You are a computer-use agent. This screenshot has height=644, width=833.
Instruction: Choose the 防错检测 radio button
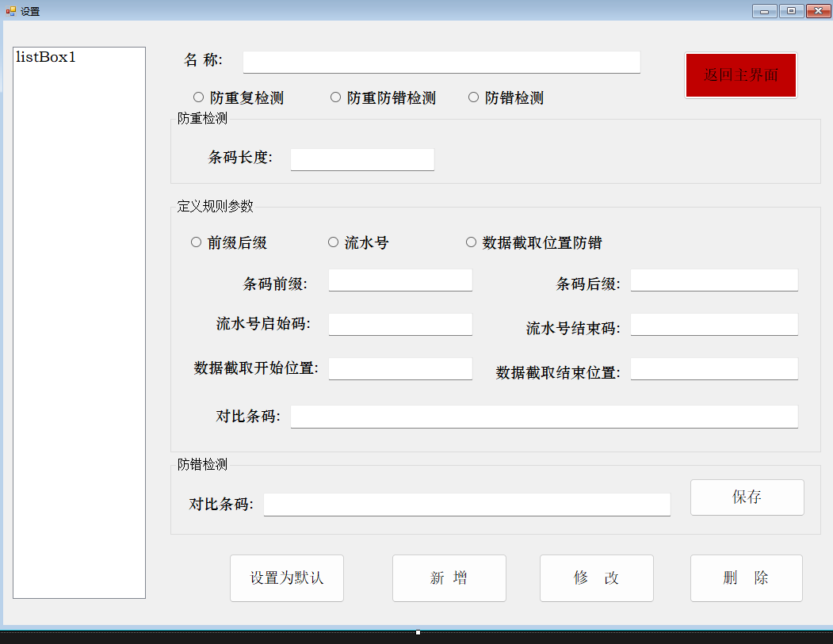pyautogui.click(x=474, y=97)
